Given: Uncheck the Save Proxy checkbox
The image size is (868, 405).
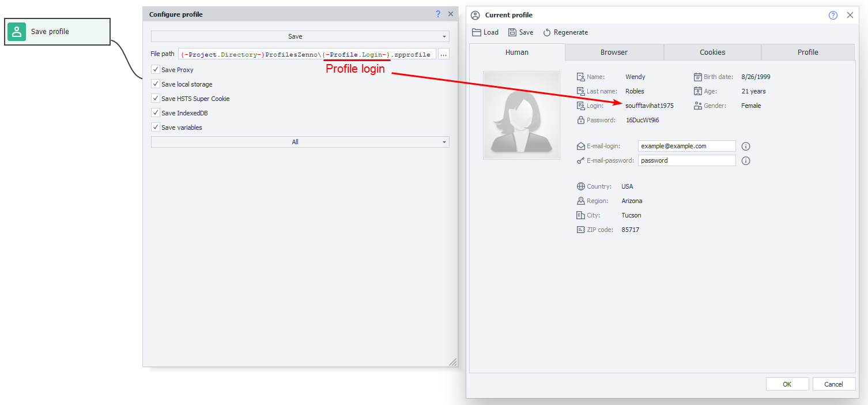Looking at the screenshot, I should pyautogui.click(x=156, y=70).
